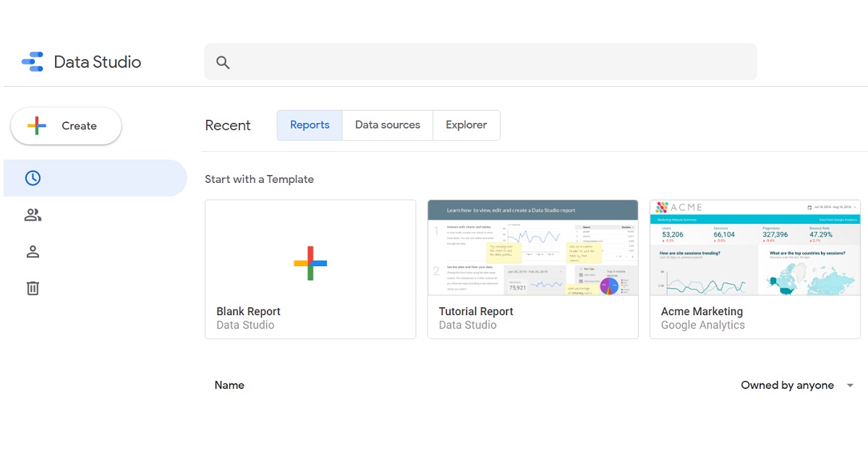The image size is (868, 454).
Task: Click Data Studio label under Tutorial Report
Action: point(467,325)
